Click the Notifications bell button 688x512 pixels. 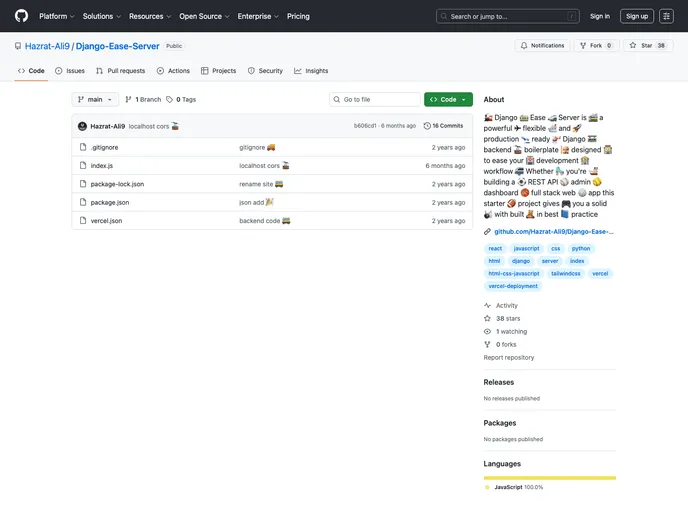click(542, 46)
